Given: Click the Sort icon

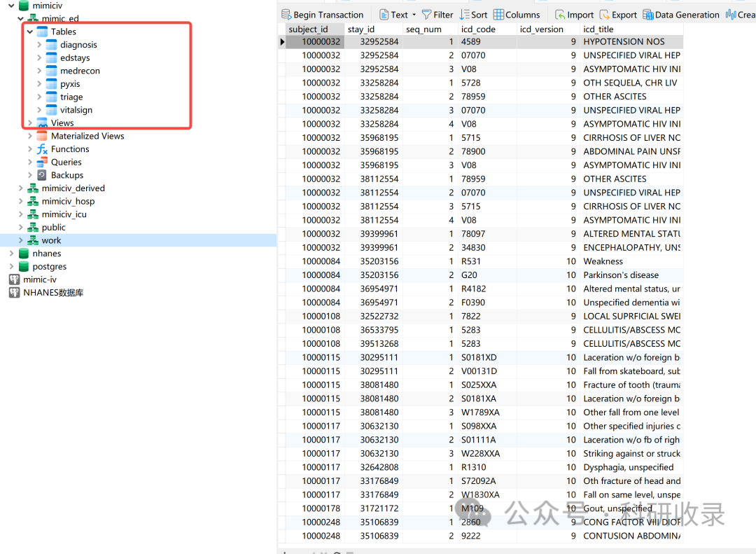Looking at the screenshot, I should click(464, 15).
